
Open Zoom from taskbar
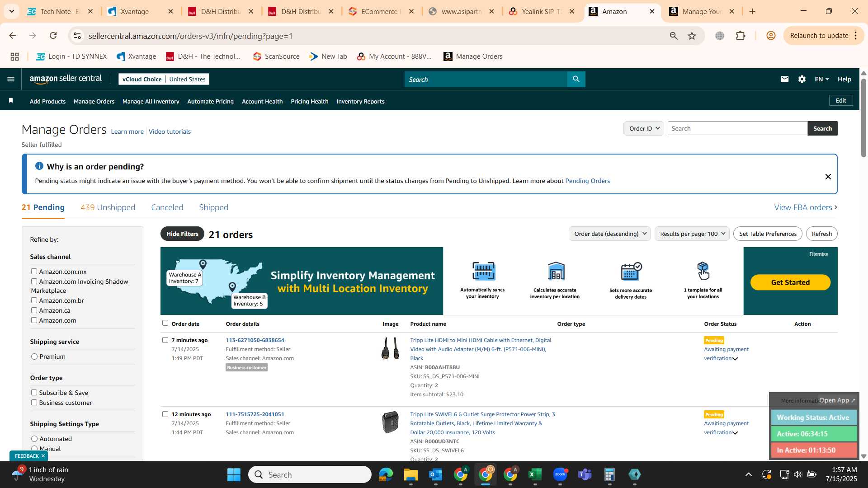click(x=560, y=474)
